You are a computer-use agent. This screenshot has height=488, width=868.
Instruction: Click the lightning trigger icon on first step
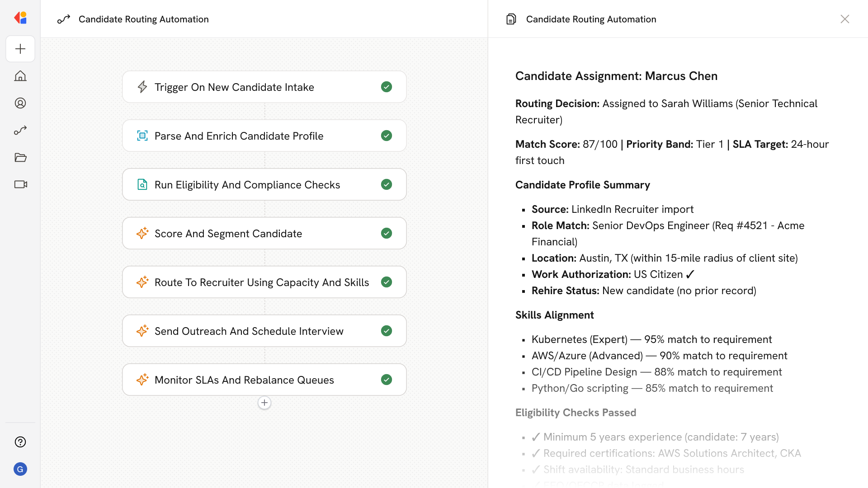coord(142,87)
